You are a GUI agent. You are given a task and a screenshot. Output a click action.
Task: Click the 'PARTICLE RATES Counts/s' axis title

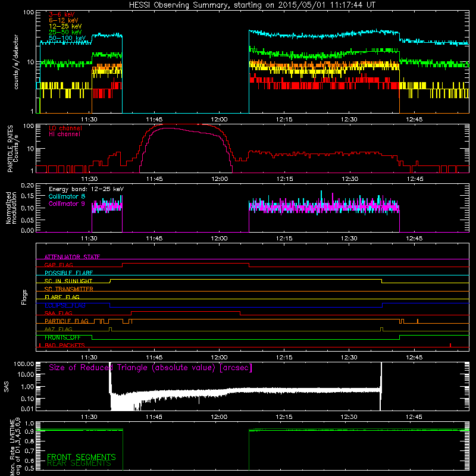(x=12, y=149)
